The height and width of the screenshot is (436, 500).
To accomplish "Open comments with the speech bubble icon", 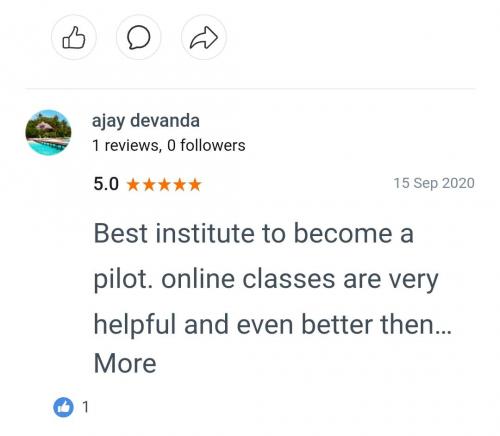I will [138, 37].
